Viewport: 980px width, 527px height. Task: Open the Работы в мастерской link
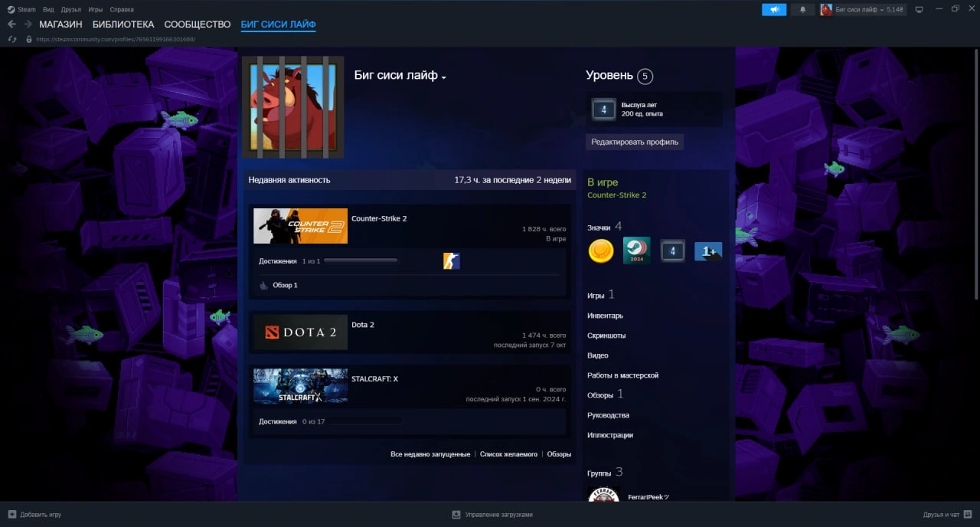click(623, 375)
